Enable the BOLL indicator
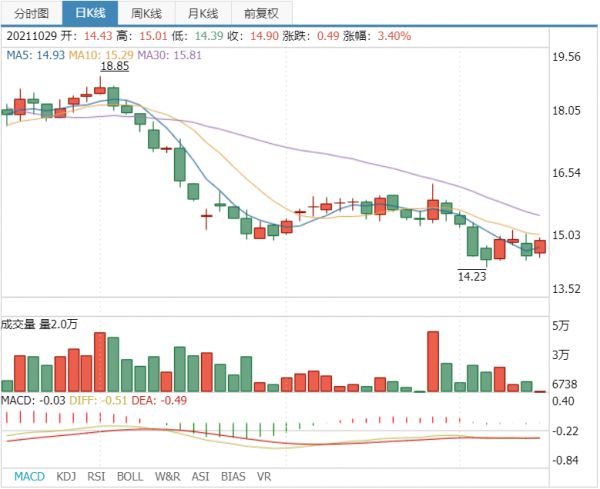 click(x=131, y=477)
